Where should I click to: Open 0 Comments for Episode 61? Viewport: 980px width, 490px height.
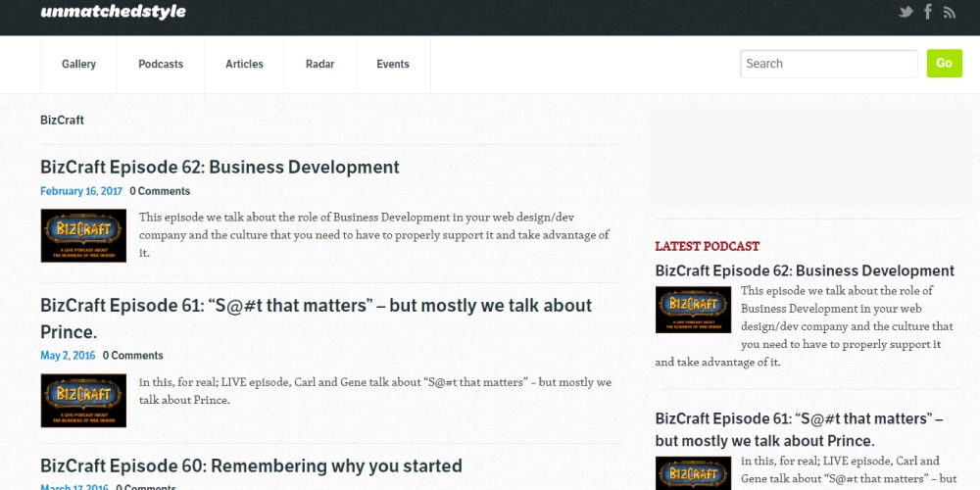pos(133,356)
